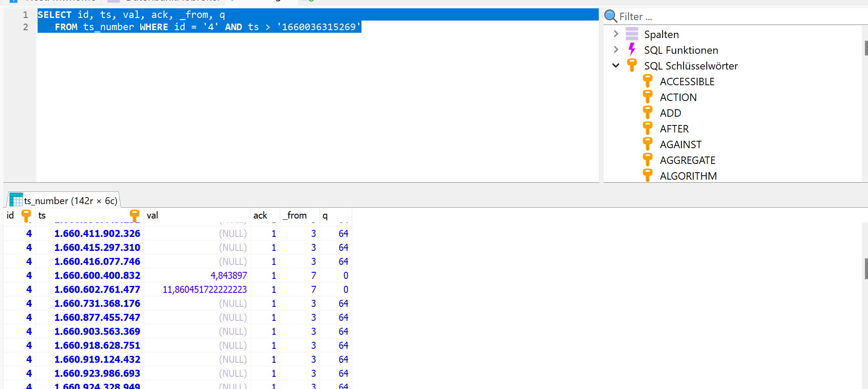Select ts cell 1.660.731.368.176

click(90, 303)
